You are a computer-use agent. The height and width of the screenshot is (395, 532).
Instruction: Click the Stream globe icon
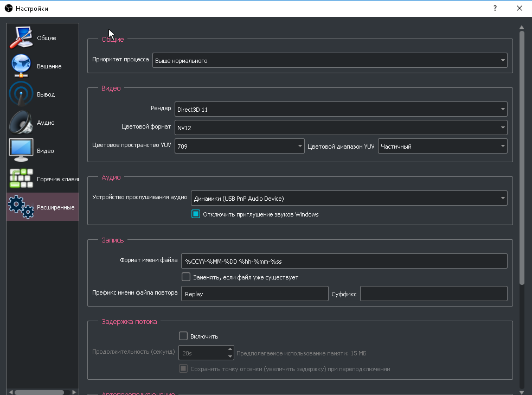21,66
